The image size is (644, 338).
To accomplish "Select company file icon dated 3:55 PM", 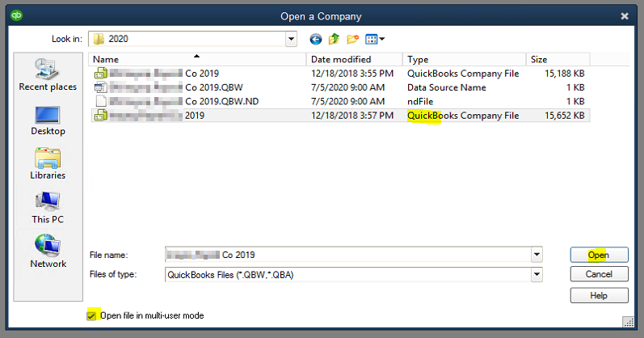I will pos(101,74).
